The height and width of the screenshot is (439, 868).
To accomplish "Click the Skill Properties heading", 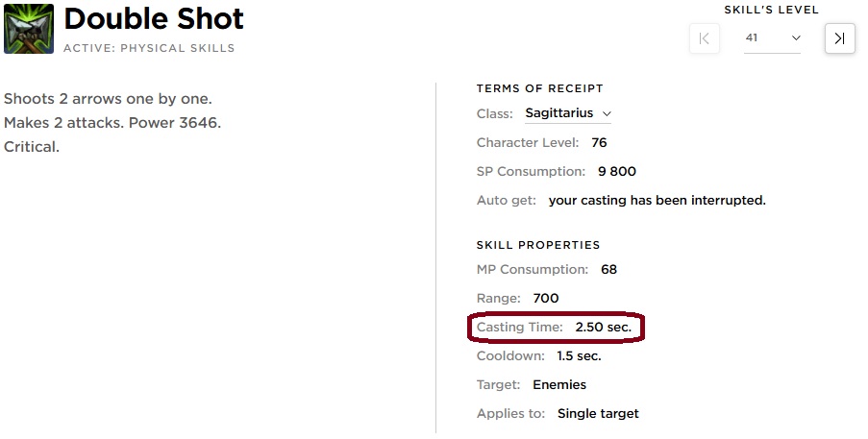I will click(538, 245).
